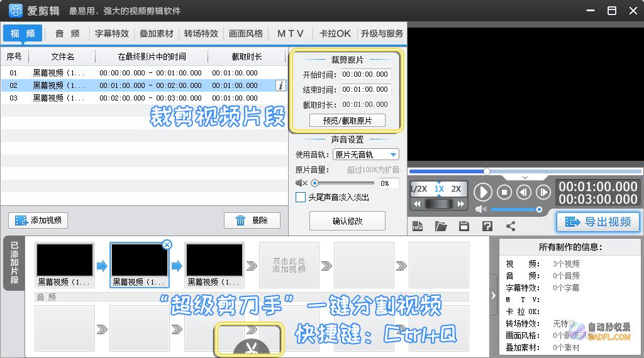Viewport: 644px width, 358px height.
Task: Select video row 03 in the list
Action: point(143,98)
